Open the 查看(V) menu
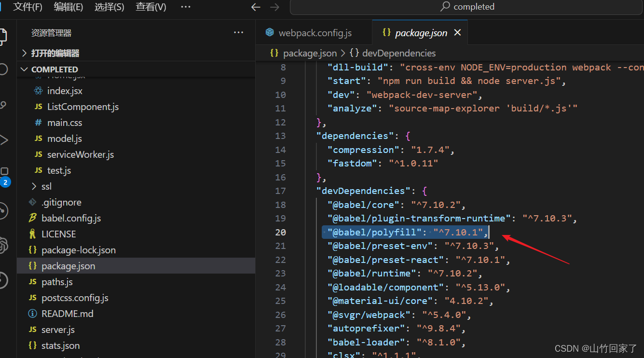 pos(151,7)
